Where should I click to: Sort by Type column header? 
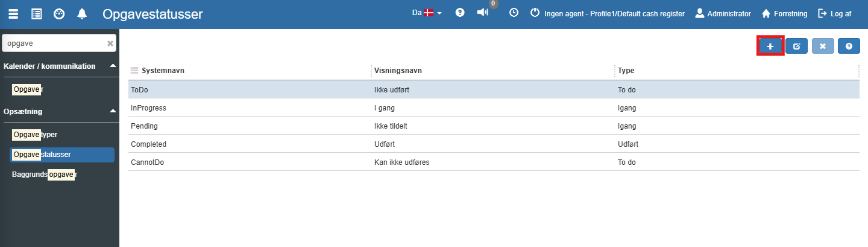(x=626, y=71)
